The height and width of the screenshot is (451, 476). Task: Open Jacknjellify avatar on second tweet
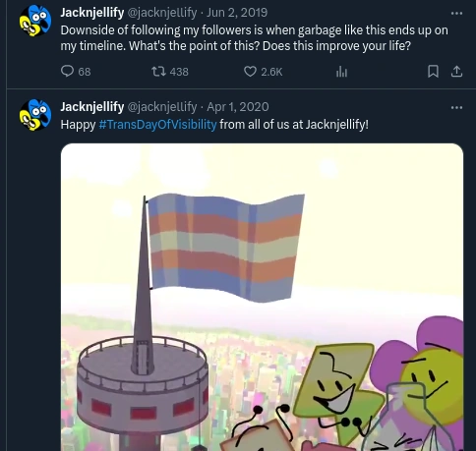35,115
